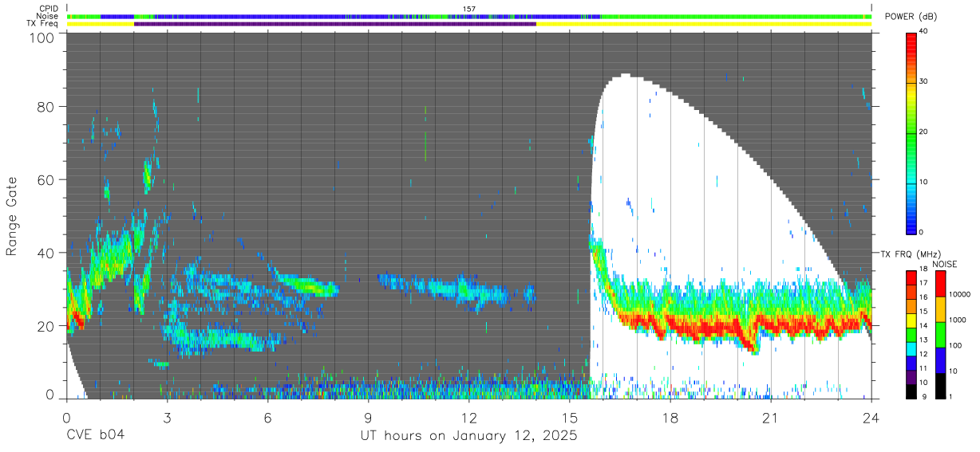Click the TX FRQ (MHz) color legend
Viewport: 980px width, 452px height.
pyautogui.click(x=911, y=335)
